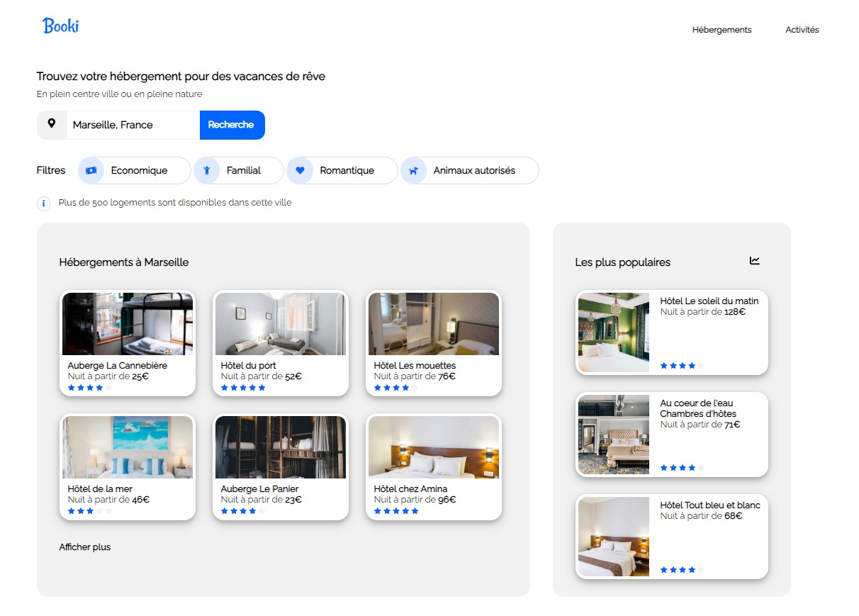Open Hôtel chez Amina room photo
Viewport: 859px width, 616px height.
434,447
